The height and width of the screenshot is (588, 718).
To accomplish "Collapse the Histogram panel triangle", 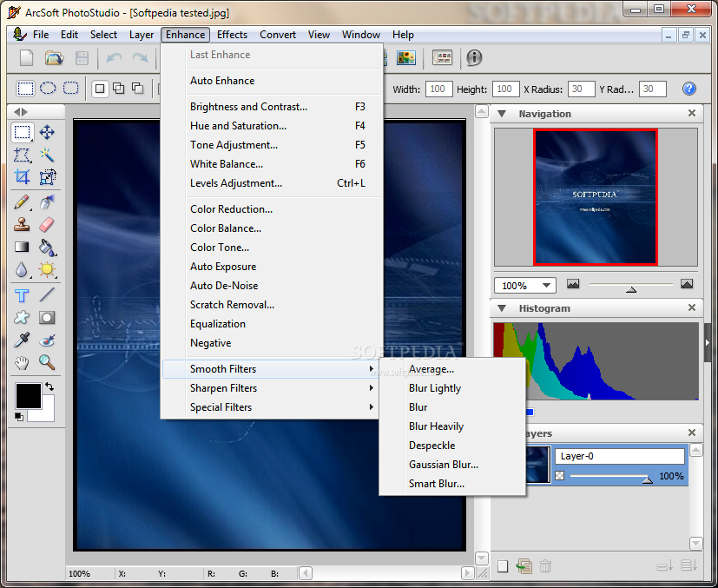I will coord(503,308).
